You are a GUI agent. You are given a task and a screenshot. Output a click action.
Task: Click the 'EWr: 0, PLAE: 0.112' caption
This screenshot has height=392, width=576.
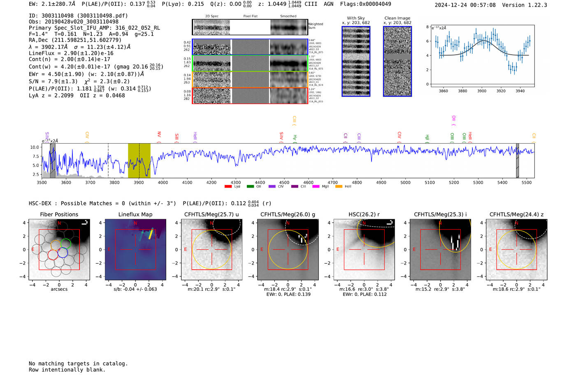pyautogui.click(x=364, y=295)
